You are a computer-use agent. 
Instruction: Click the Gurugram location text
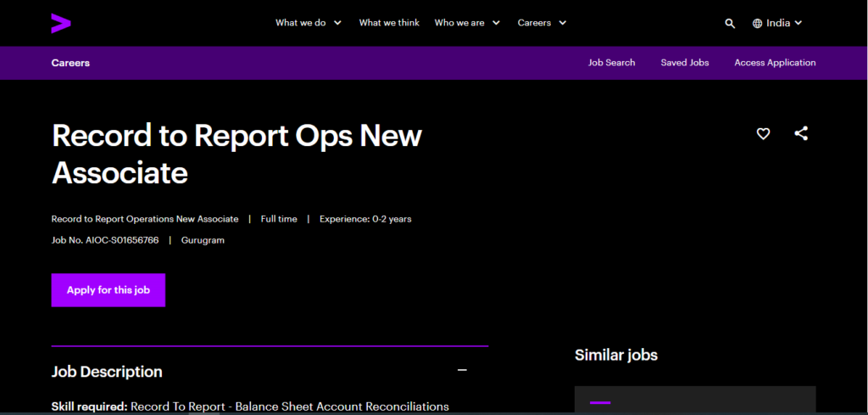click(x=203, y=240)
